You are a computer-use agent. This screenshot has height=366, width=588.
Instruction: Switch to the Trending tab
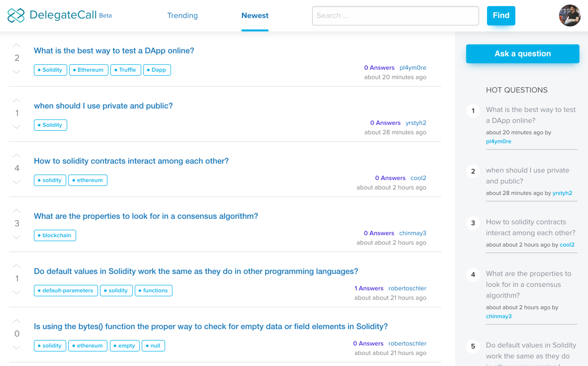(182, 15)
